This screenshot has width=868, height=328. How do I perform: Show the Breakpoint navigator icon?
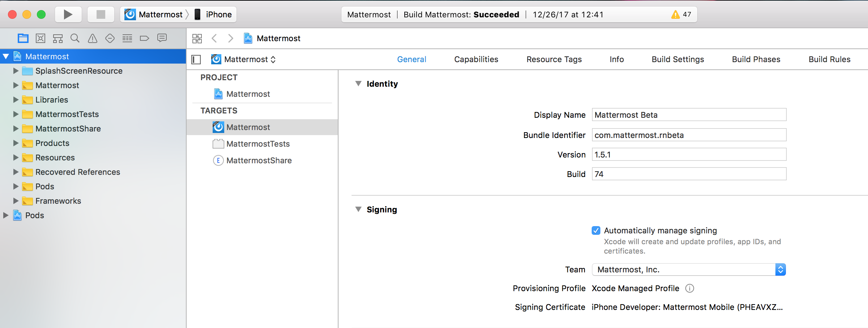pyautogui.click(x=144, y=38)
